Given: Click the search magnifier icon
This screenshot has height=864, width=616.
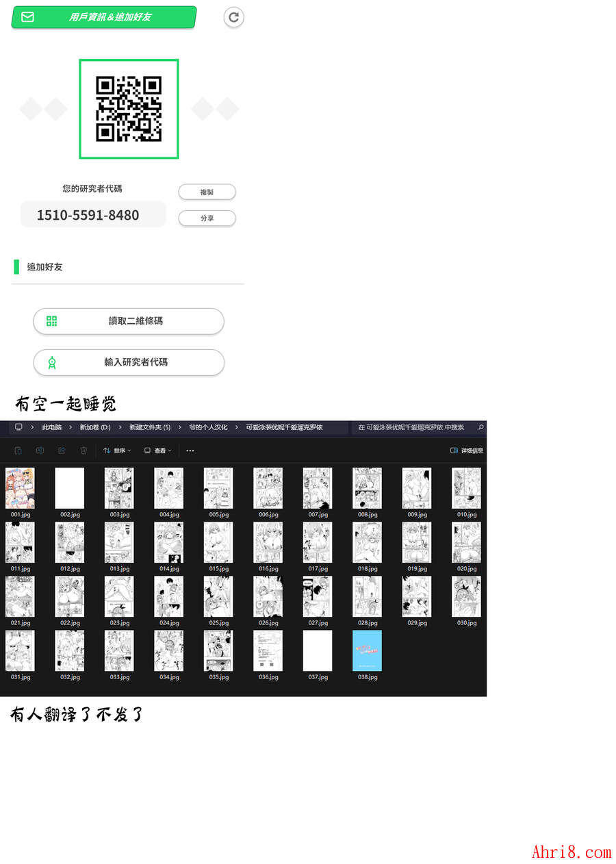Looking at the screenshot, I should point(480,427).
